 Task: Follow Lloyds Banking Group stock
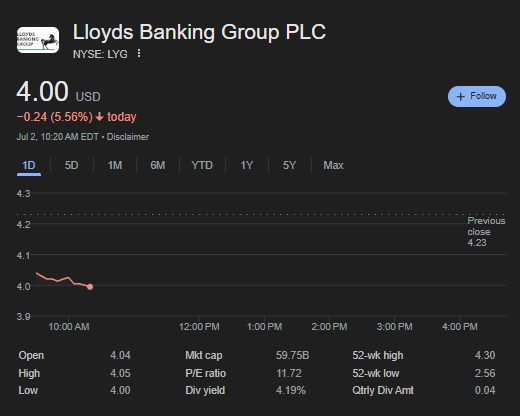[x=477, y=97]
